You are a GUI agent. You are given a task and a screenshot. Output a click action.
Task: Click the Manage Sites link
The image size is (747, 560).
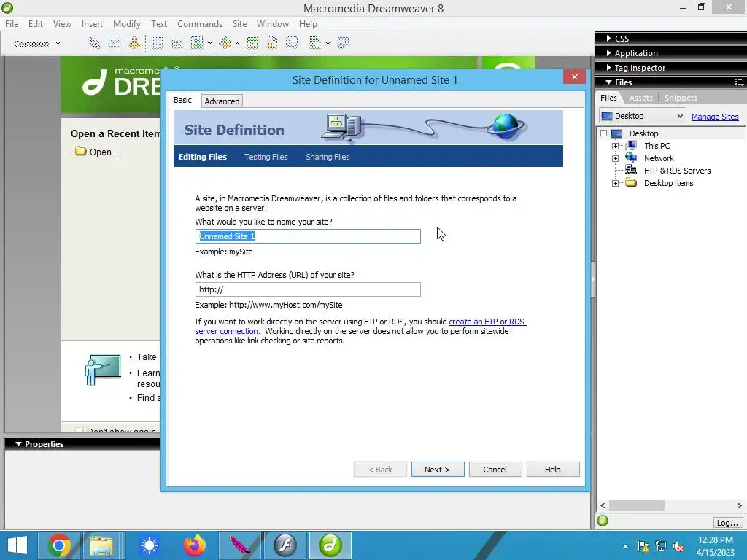(x=715, y=117)
